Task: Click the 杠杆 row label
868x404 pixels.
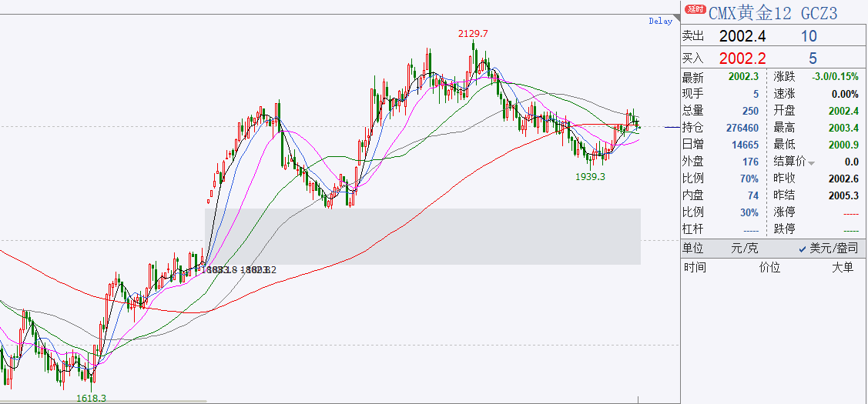Action: pyautogui.click(x=692, y=229)
